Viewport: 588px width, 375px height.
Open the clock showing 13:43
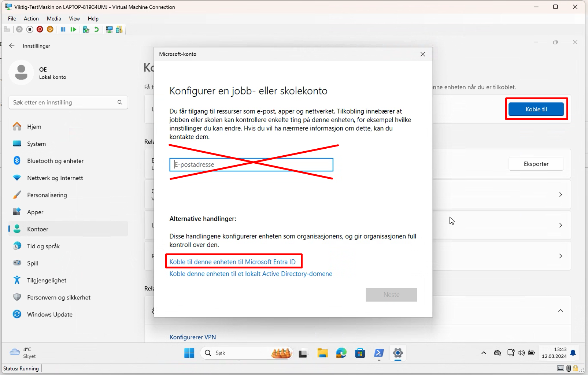(554, 353)
